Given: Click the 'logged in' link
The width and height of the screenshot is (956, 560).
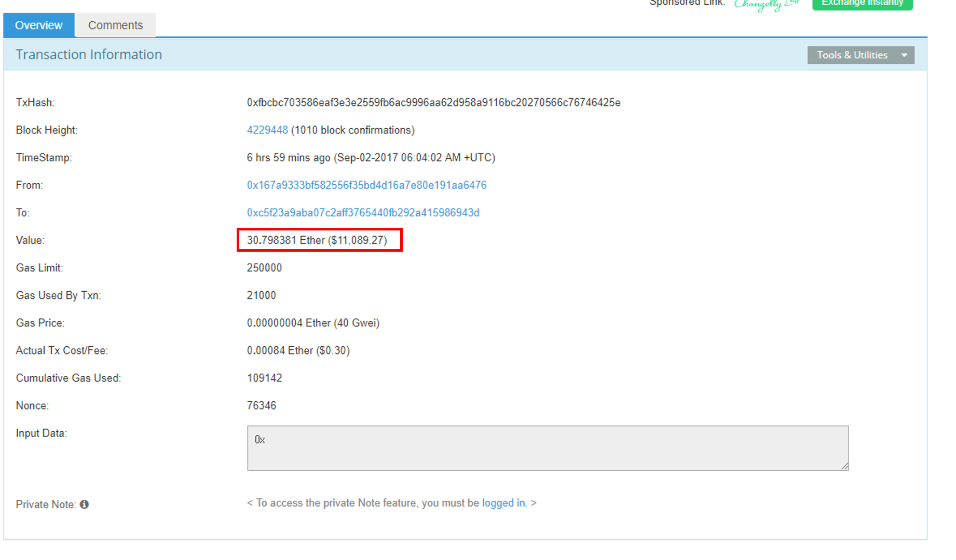Looking at the screenshot, I should [503, 503].
